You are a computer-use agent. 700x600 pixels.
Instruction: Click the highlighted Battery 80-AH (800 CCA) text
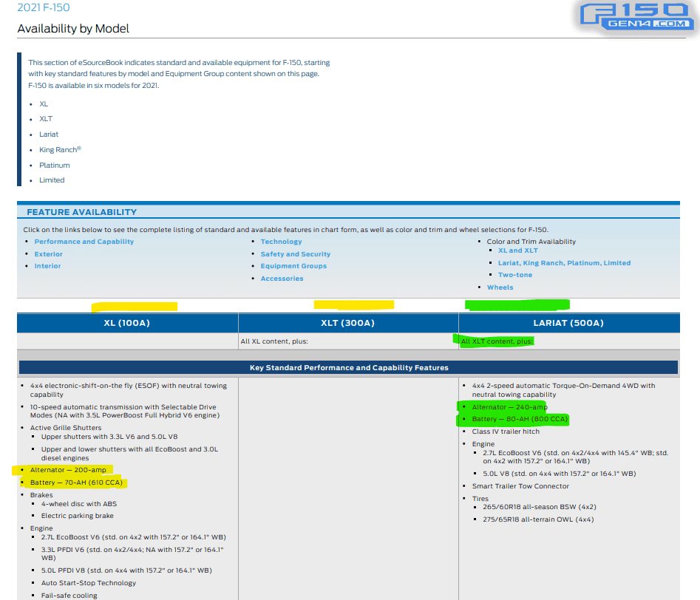[520, 419]
